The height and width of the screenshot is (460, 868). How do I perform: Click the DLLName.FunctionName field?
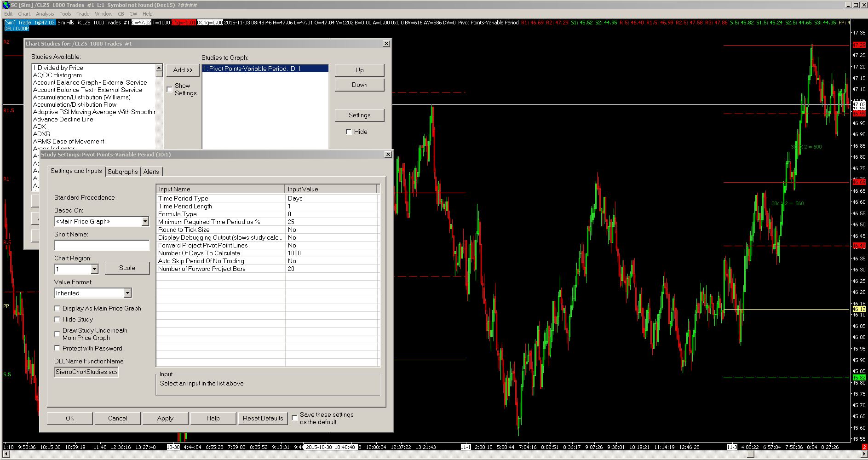[x=86, y=372]
